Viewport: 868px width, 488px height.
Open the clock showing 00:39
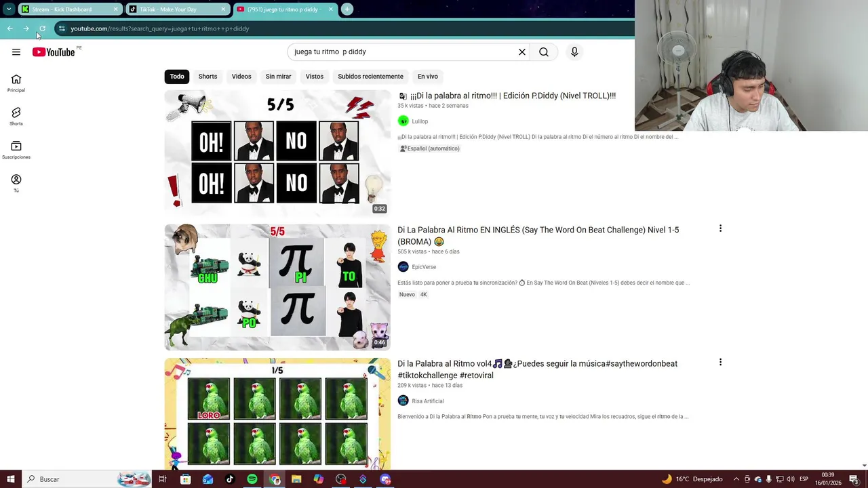(828, 479)
